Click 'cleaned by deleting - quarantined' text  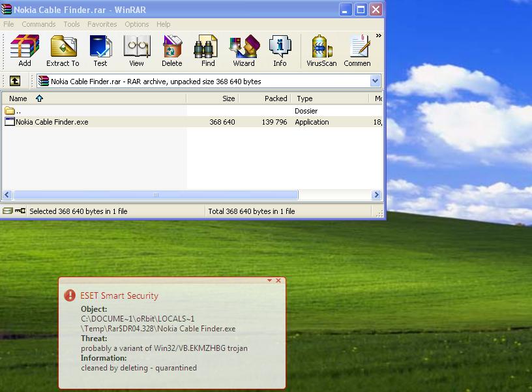click(x=139, y=368)
